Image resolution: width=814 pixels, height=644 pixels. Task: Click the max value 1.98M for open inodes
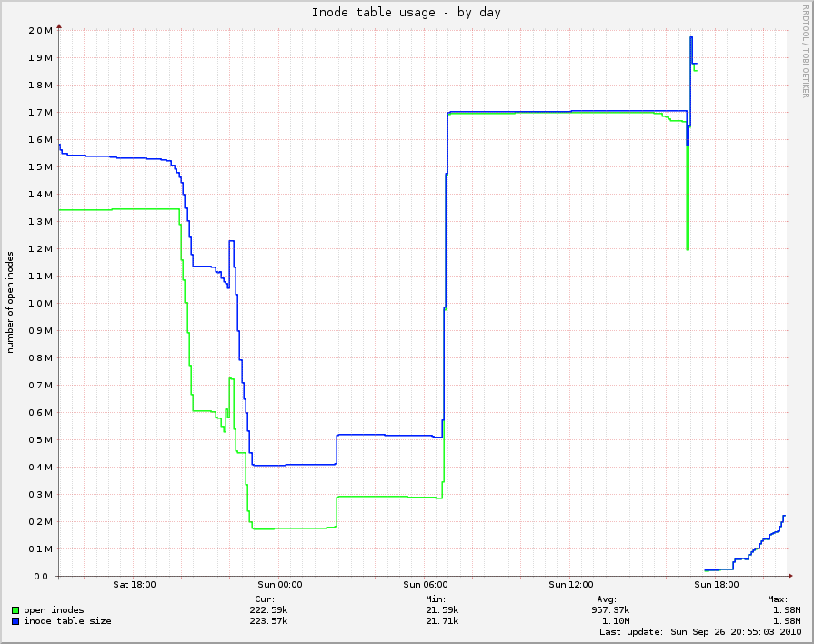pos(787,610)
